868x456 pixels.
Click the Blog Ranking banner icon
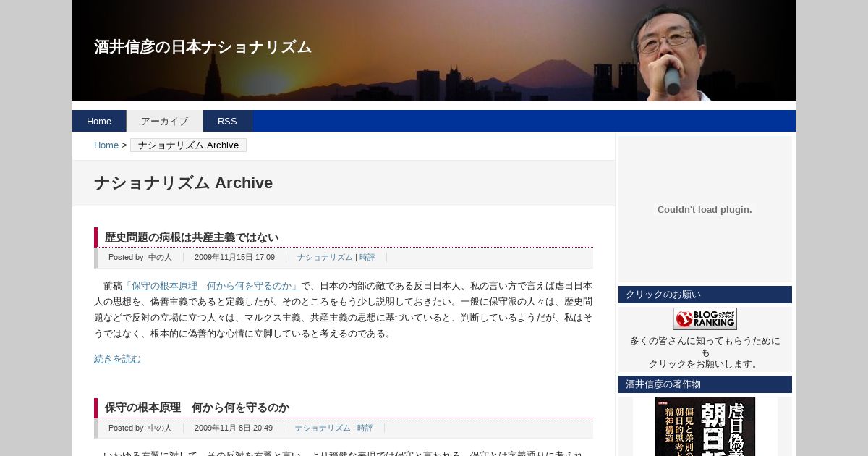click(x=705, y=318)
